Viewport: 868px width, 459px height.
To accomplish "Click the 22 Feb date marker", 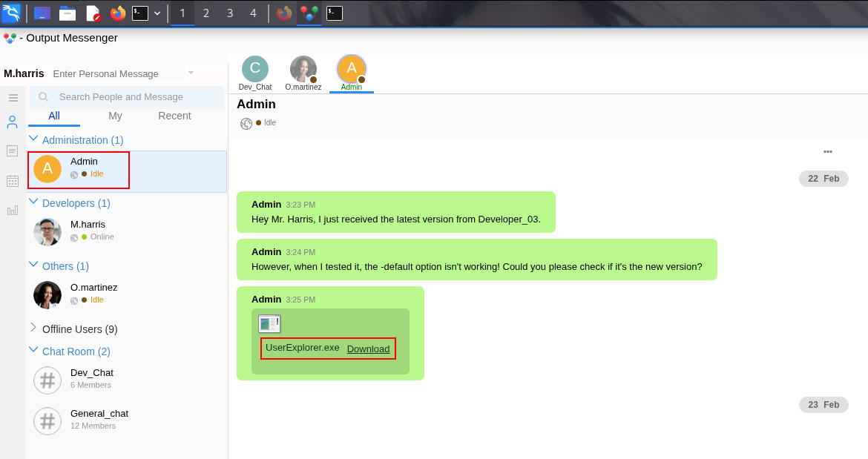I will point(823,179).
